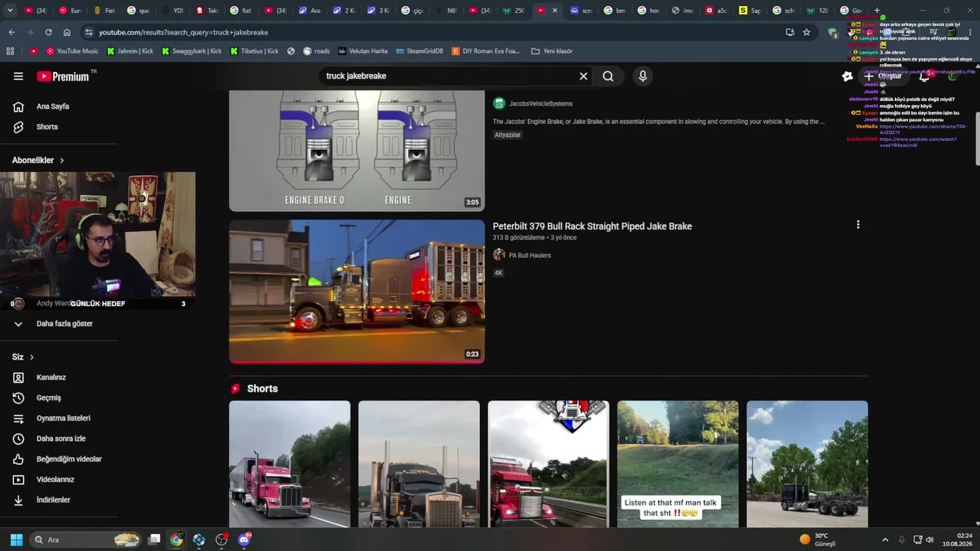The height and width of the screenshot is (551, 980).
Task: Open the YouTube hamburger guide menu
Action: click(x=18, y=77)
